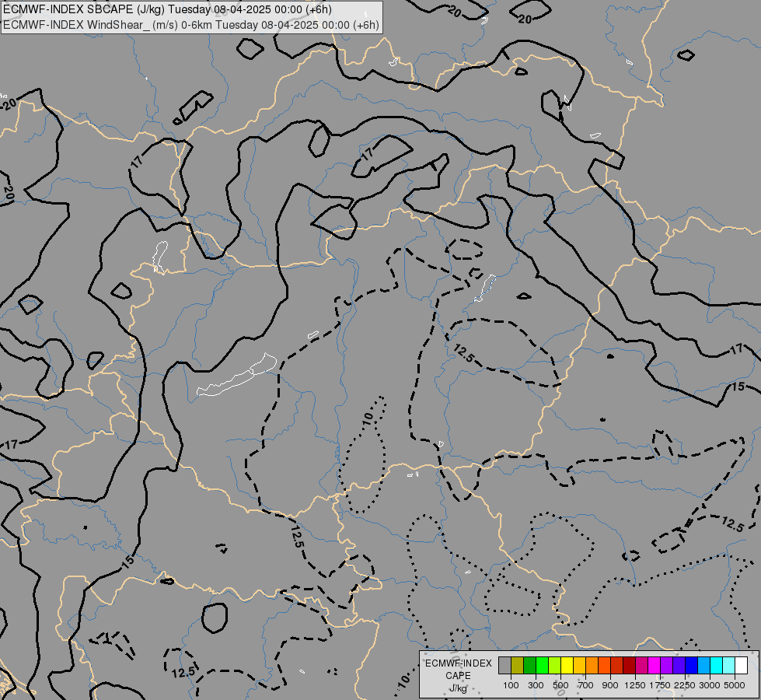The width and height of the screenshot is (761, 700).
Task: Click the 300 legend tick label
Action: point(536,685)
